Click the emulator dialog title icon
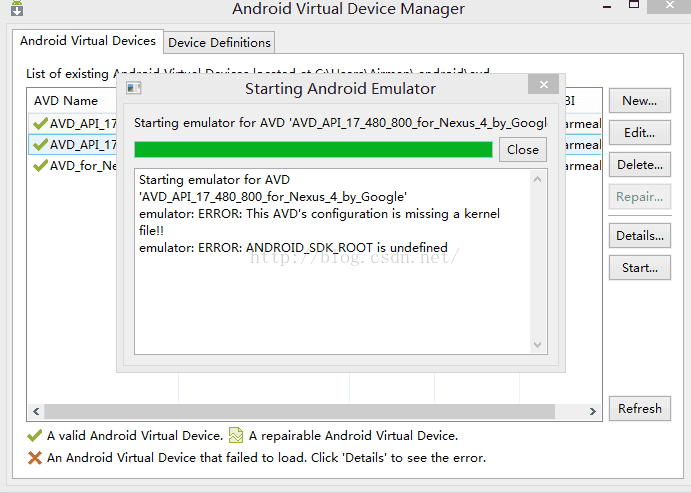Viewport: 691px width, 493px height. click(134, 88)
